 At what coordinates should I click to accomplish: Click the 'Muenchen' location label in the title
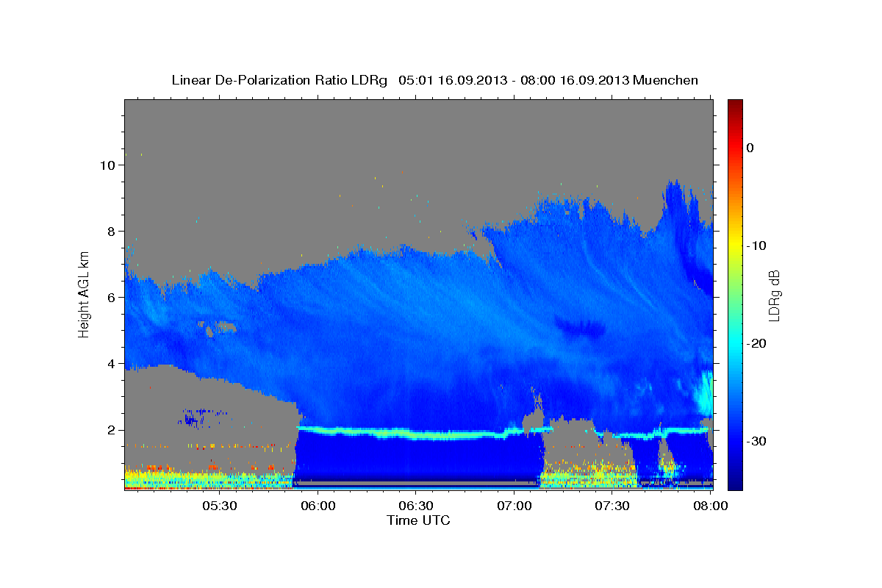tap(666, 80)
